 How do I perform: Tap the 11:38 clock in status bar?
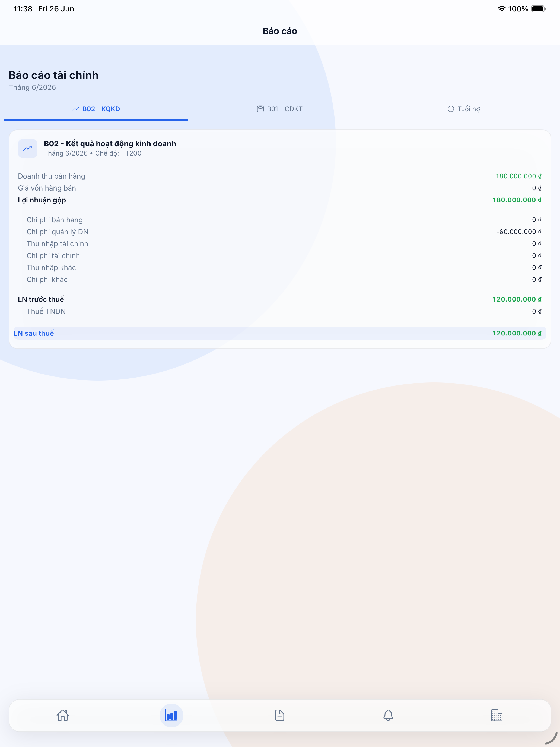23,9
